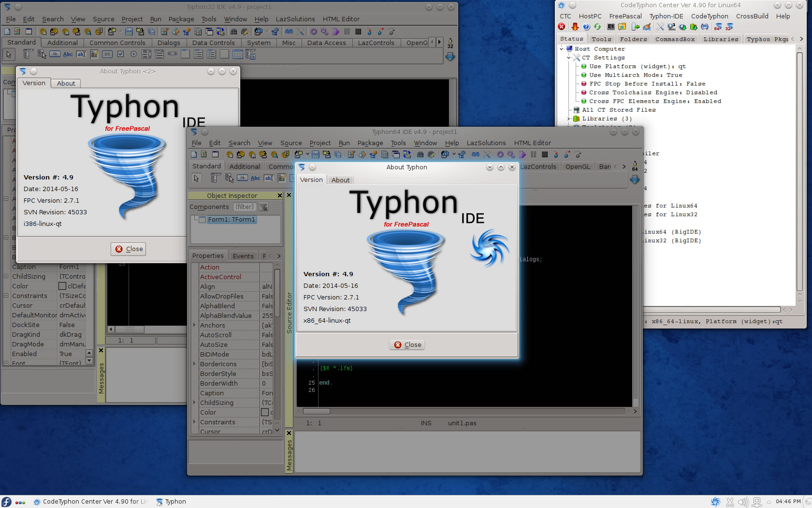Click the purple Run icon in Typhon64 toolbar
This screenshot has width=812, height=508.
tap(522, 154)
